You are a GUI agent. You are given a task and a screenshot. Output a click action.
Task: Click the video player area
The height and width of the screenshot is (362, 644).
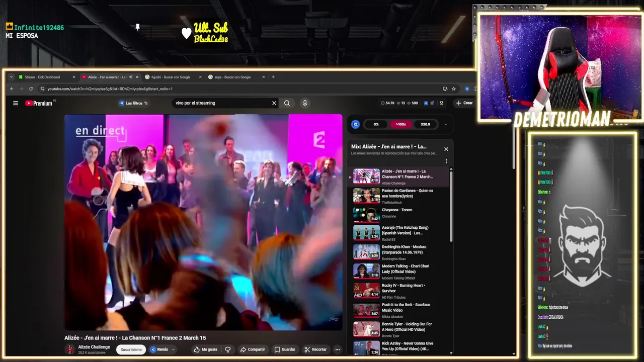point(203,222)
